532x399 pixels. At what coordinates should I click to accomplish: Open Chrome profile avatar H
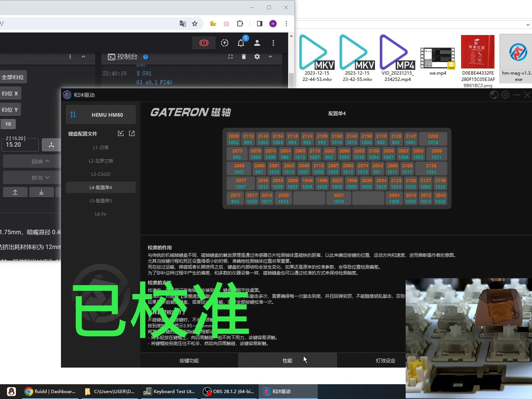(x=273, y=24)
